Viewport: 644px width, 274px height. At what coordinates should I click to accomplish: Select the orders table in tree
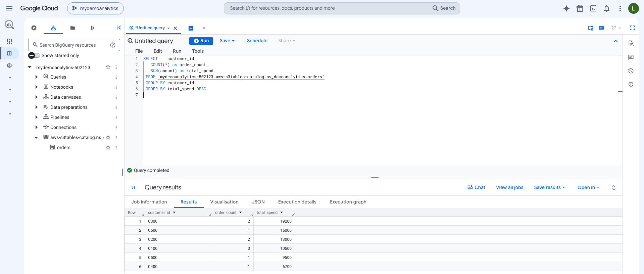pos(63,147)
